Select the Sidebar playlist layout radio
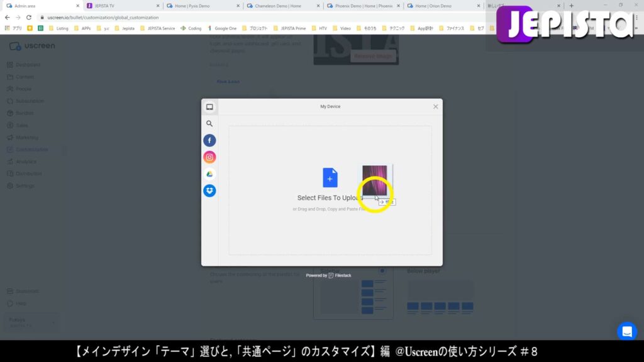The image size is (644, 362). (x=382, y=271)
